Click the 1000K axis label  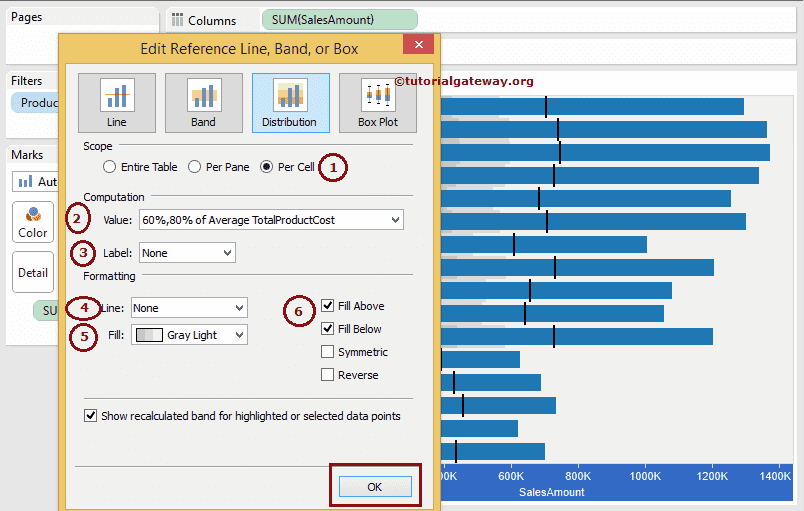[x=645, y=476]
